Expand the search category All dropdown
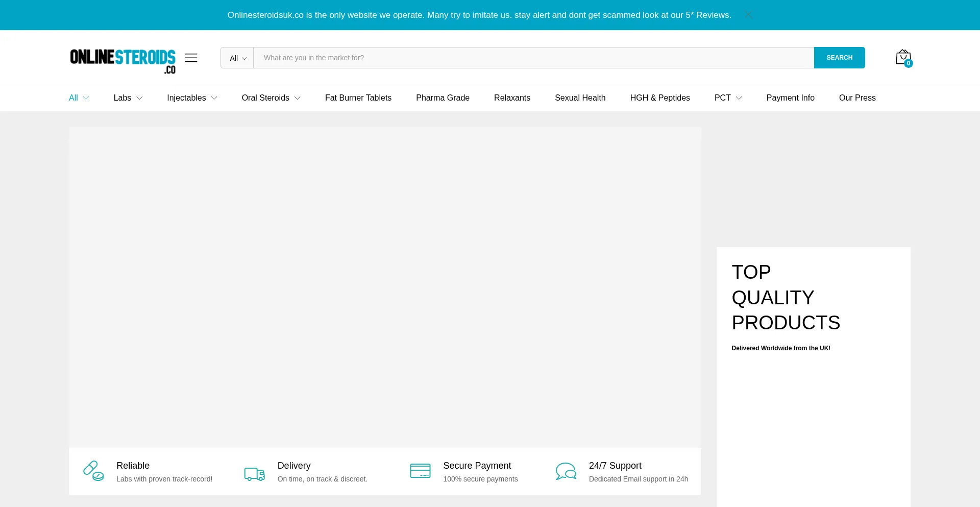The height and width of the screenshot is (507, 980). click(237, 58)
